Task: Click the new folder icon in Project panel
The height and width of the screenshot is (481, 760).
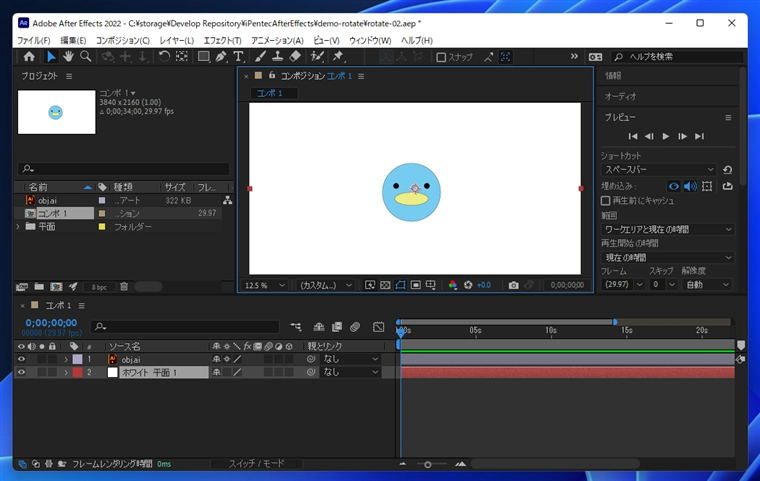Action: [39, 287]
